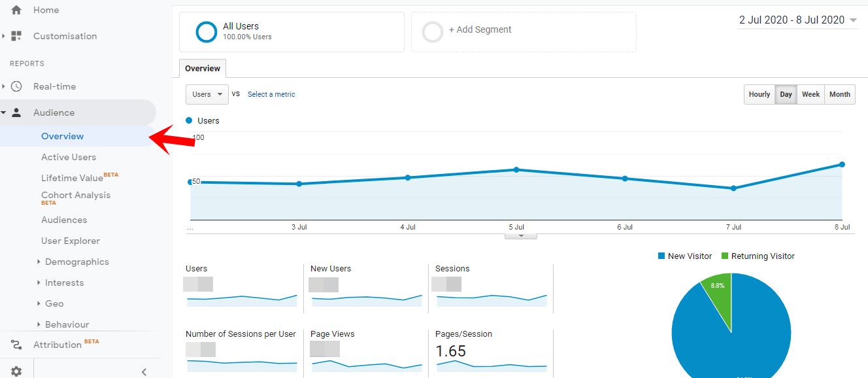Open the date range picker
The width and height of the screenshot is (868, 378).
click(x=797, y=20)
